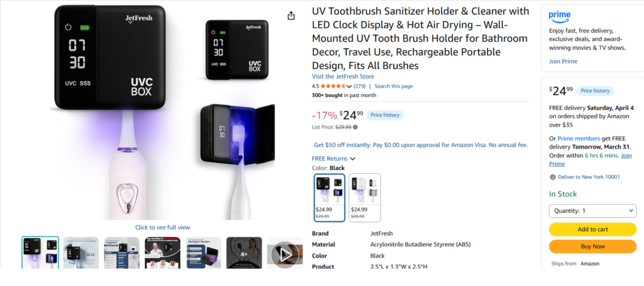
Task: Click to see full view link
Action: point(162,227)
